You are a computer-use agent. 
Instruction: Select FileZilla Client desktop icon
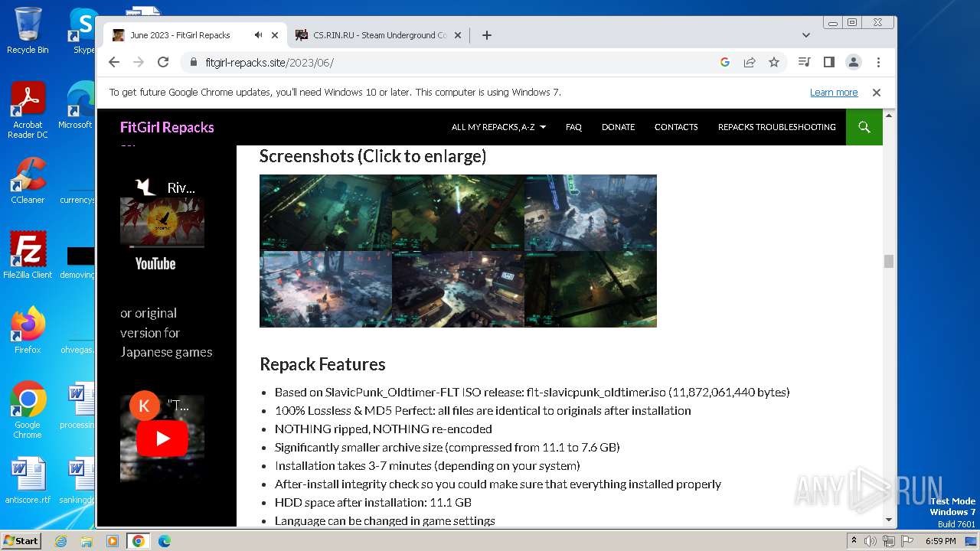pos(28,255)
